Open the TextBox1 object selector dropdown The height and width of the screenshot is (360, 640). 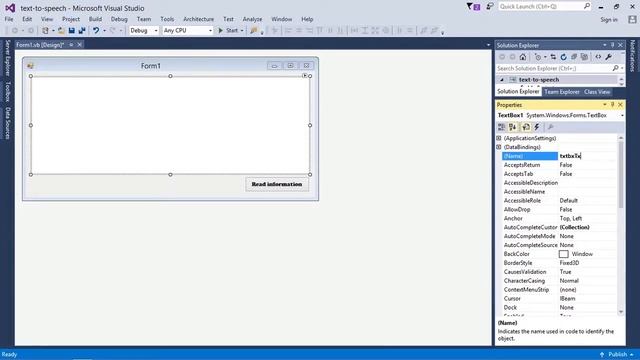[622, 116]
